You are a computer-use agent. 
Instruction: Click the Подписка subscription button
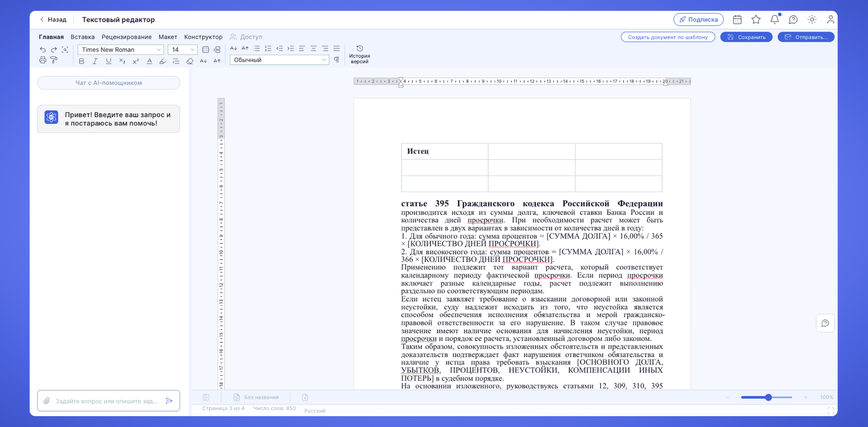point(698,19)
